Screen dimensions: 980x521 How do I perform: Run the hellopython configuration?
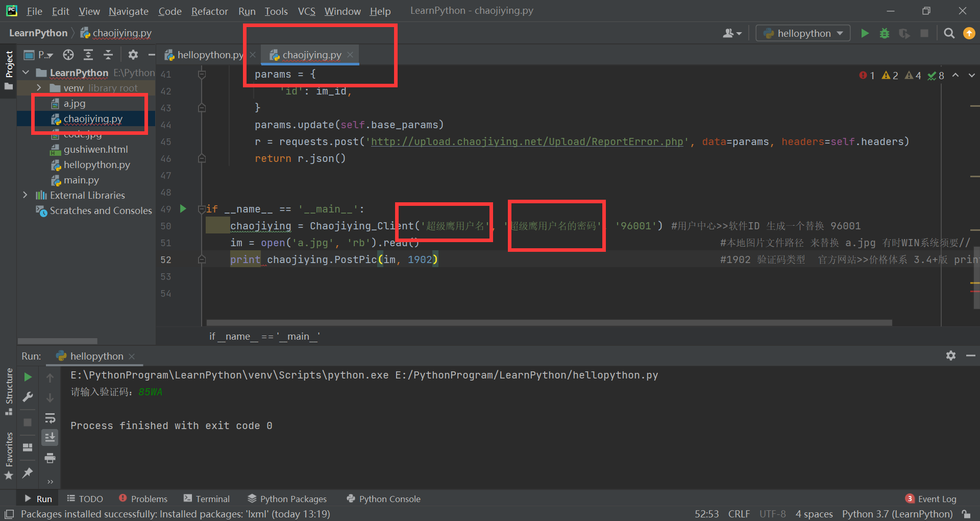tap(865, 33)
